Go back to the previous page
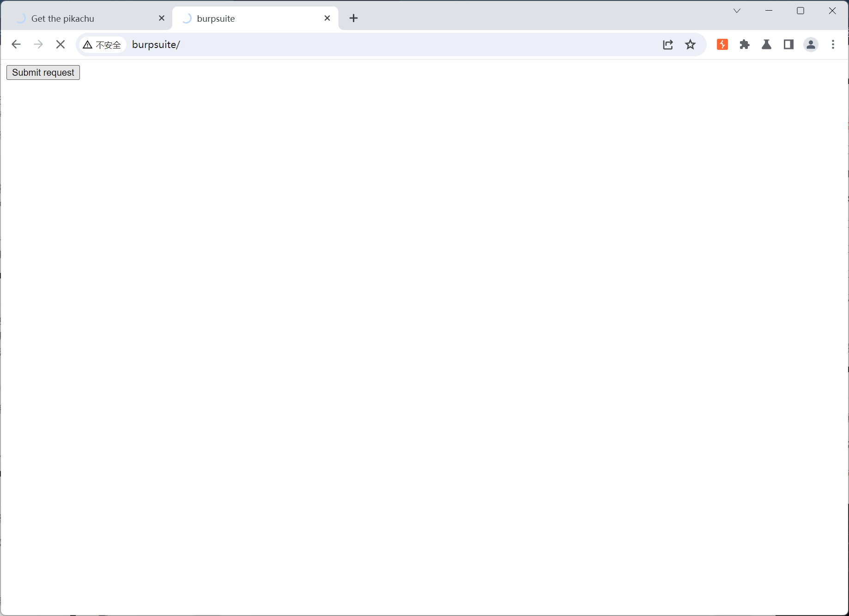This screenshot has width=849, height=616. pyautogui.click(x=16, y=44)
